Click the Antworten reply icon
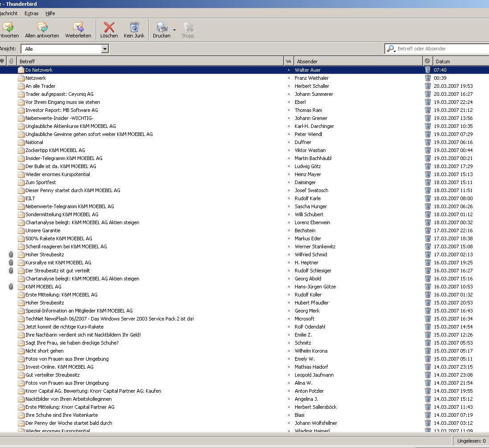 8,27
